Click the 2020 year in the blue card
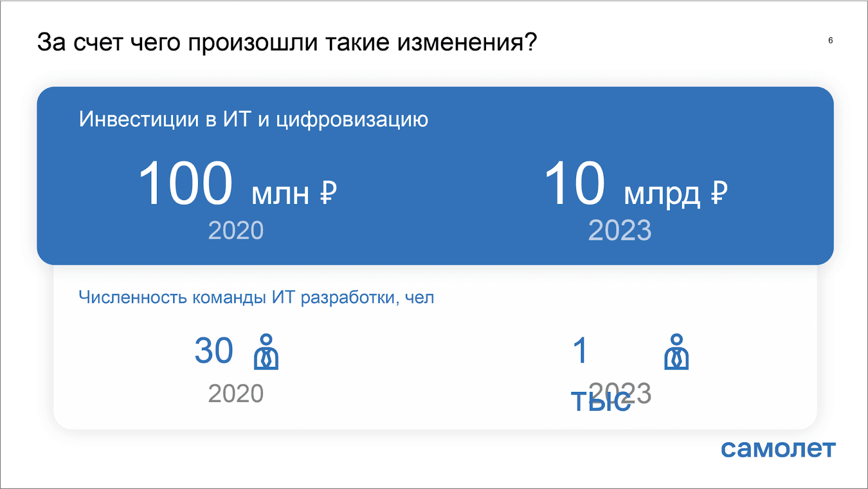This screenshot has height=489, width=868. pos(236,231)
